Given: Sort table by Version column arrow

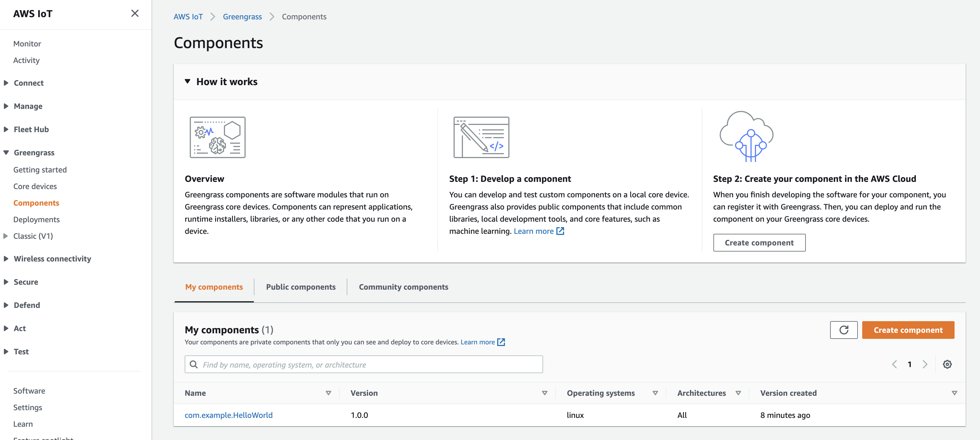Looking at the screenshot, I should pyautogui.click(x=544, y=393).
